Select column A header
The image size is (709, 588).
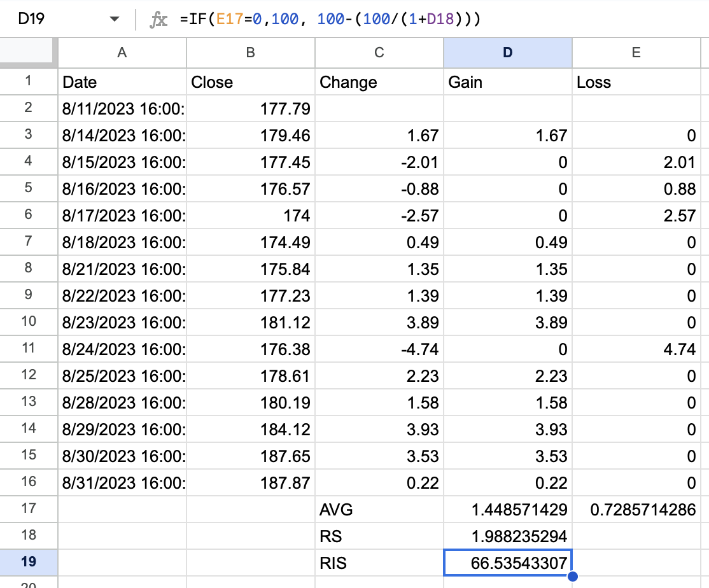tap(122, 53)
